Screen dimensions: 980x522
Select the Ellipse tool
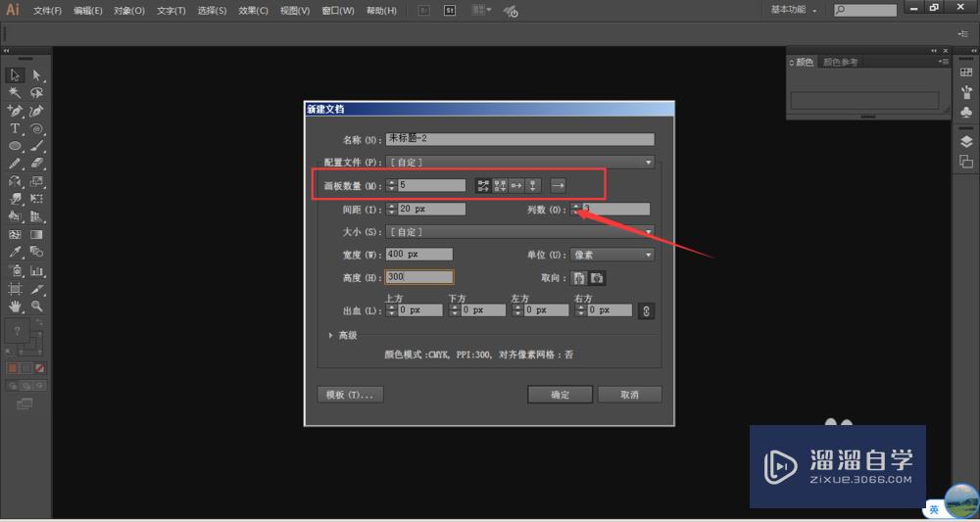tap(15, 146)
